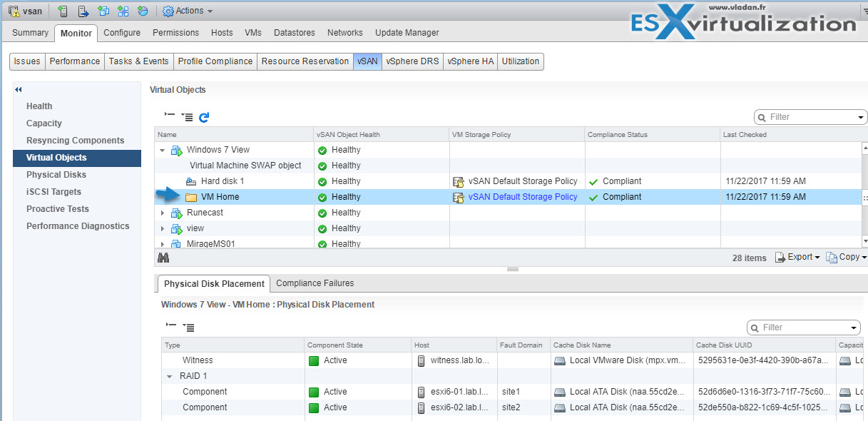Collapse all rows in Physical Disk Placement
This screenshot has height=421, width=868.
[x=171, y=326]
